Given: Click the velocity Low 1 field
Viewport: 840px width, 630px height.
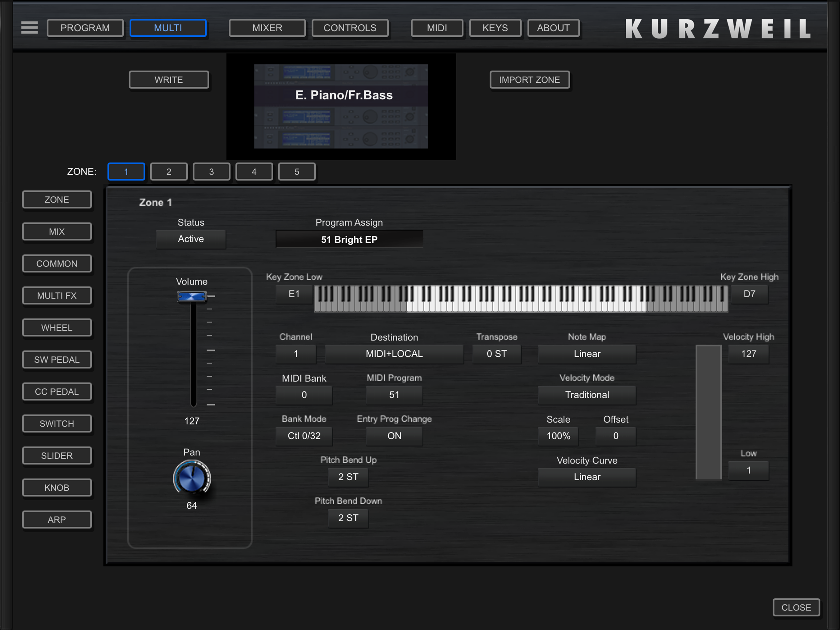Looking at the screenshot, I should coord(748,470).
